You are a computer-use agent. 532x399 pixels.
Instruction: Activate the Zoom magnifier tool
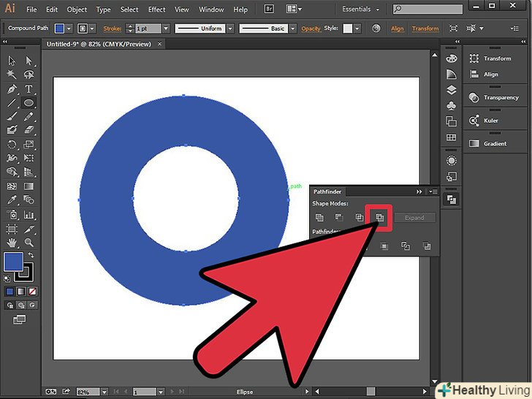coord(28,241)
